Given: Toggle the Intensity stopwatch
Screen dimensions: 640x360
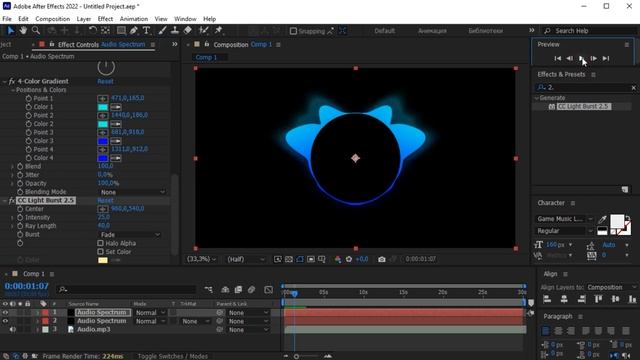Looking at the screenshot, I should tap(20, 218).
